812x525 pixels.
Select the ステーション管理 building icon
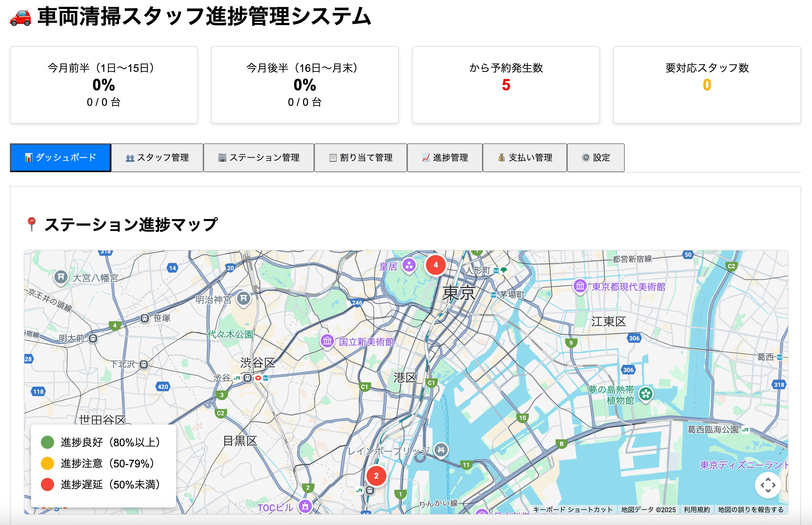[222, 158]
